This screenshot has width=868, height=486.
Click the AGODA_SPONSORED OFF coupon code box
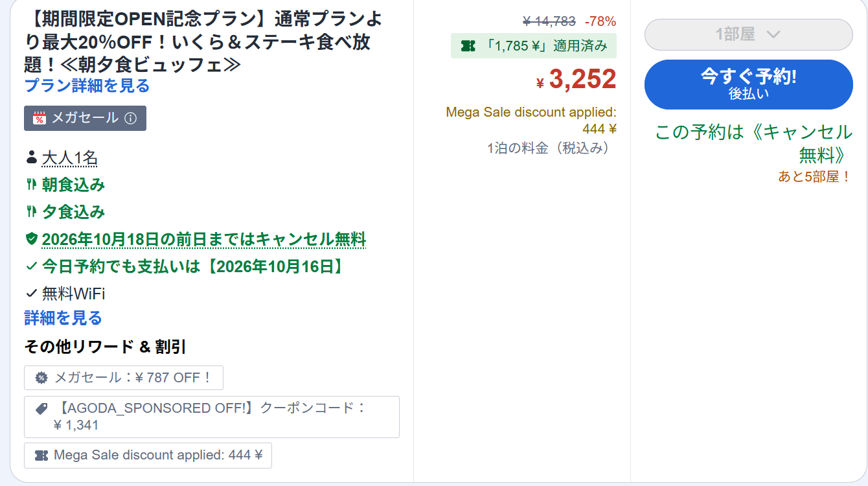pyautogui.click(x=212, y=417)
